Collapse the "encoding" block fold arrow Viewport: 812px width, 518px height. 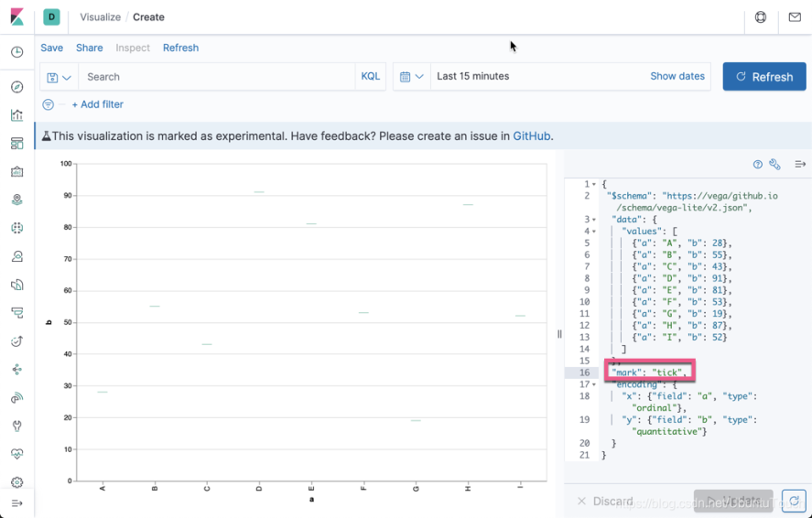[x=595, y=384]
